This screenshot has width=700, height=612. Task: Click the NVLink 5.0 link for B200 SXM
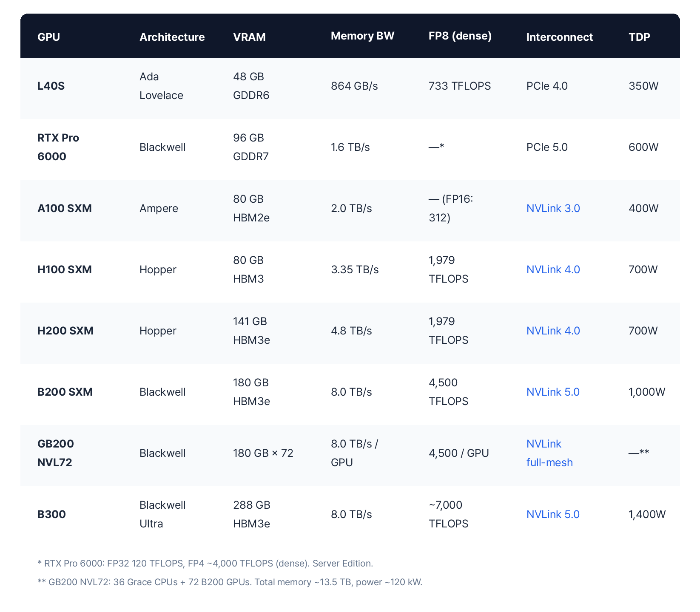(553, 392)
